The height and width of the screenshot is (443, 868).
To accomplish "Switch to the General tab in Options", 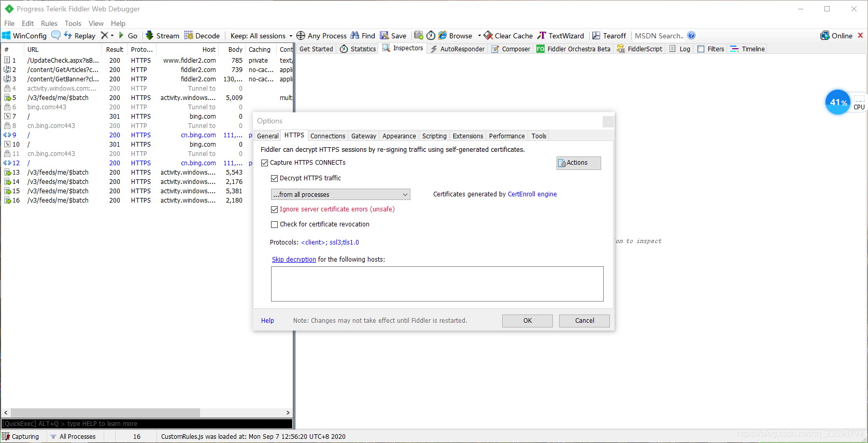I will click(x=268, y=136).
